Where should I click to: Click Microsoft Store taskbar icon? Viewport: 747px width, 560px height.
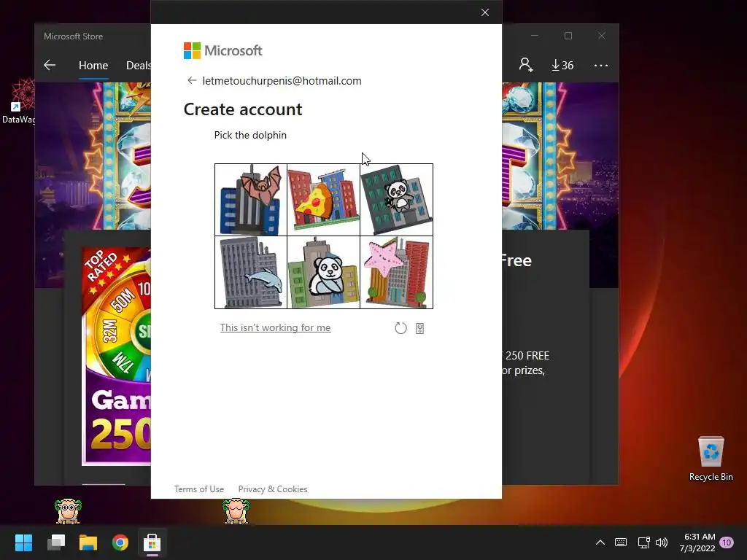pyautogui.click(x=152, y=542)
